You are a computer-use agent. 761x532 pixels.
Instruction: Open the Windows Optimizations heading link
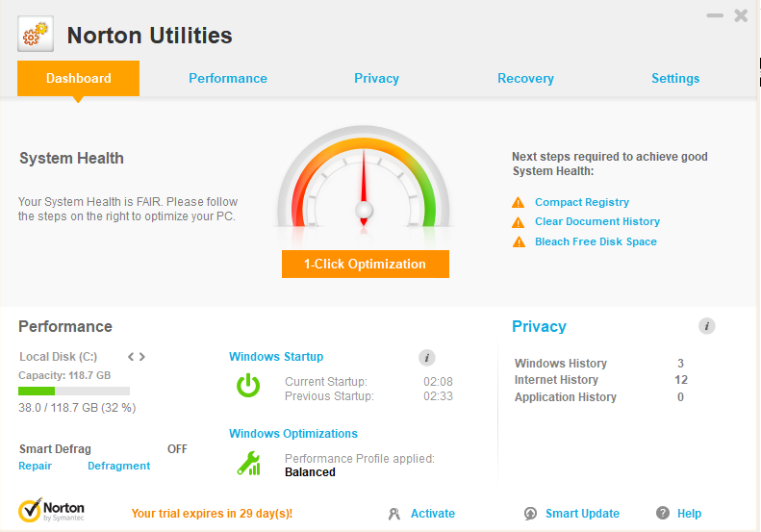[293, 434]
